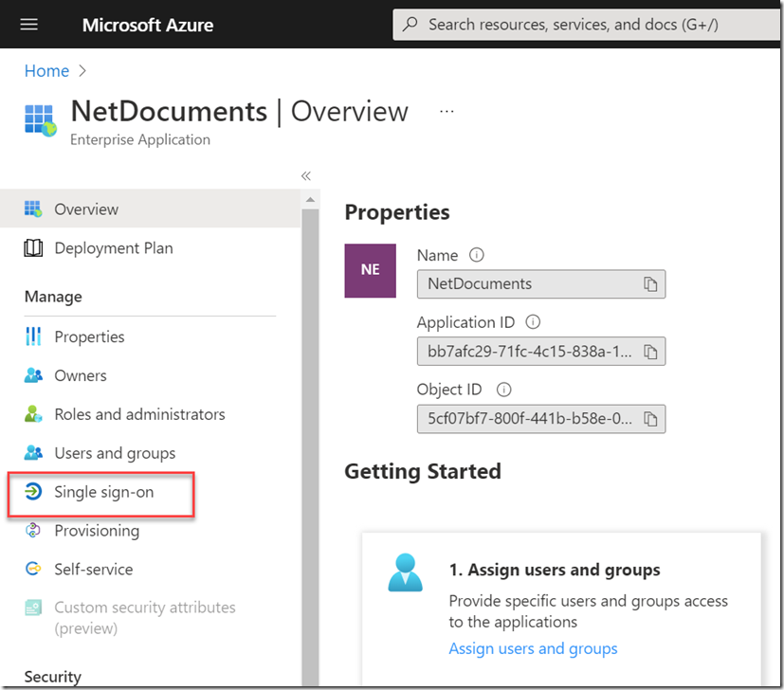Click the Roles and administrators icon

[x=33, y=413]
